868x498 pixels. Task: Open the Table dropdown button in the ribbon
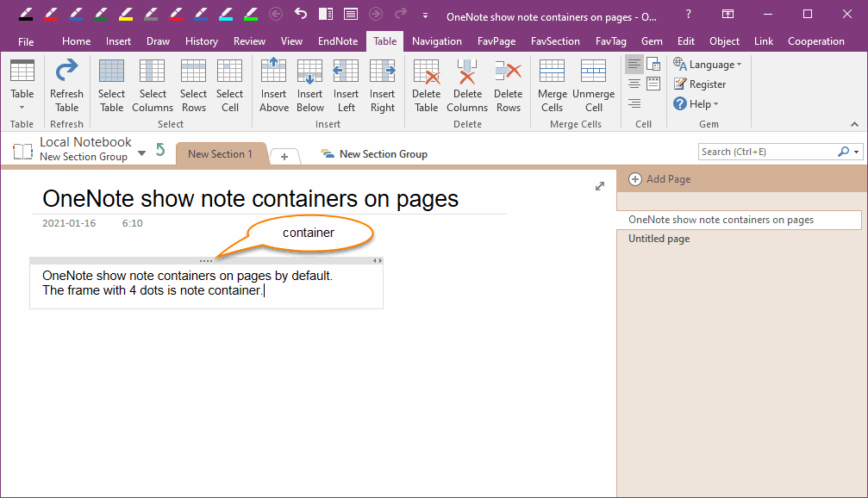(22, 86)
